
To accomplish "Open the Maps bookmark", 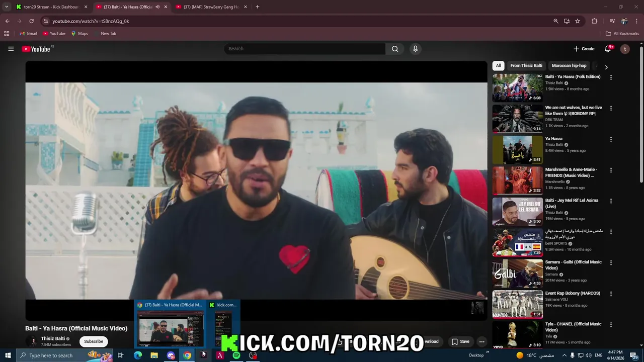I will (79, 34).
